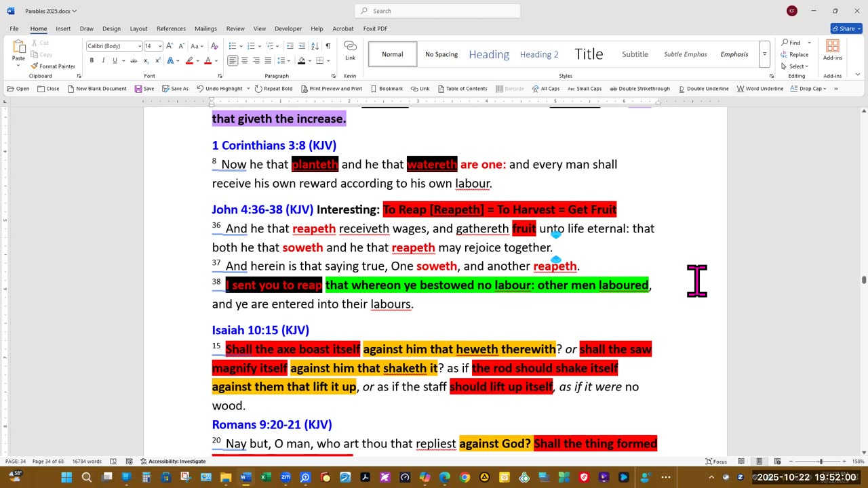Adjust the zoom slider in status bar
Image resolution: width=868 pixels, height=488 pixels.
pos(821,462)
